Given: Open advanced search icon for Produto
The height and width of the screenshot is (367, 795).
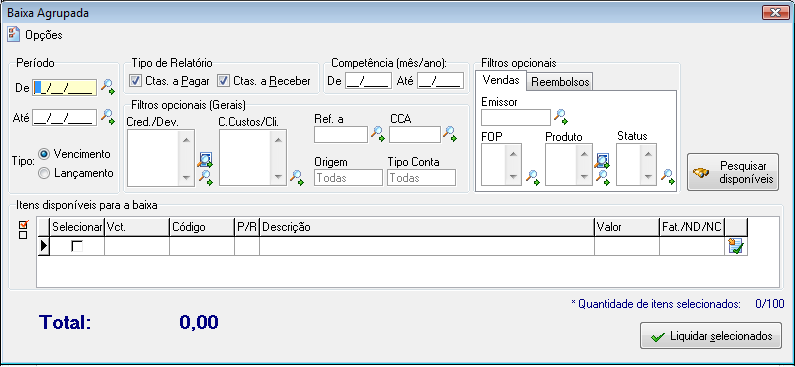Looking at the screenshot, I should coord(602,161).
